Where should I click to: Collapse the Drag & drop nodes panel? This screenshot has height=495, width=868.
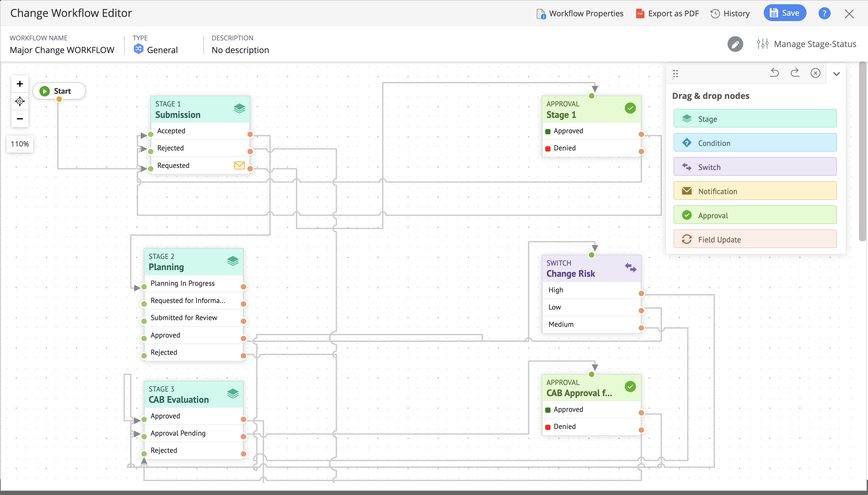tap(836, 74)
